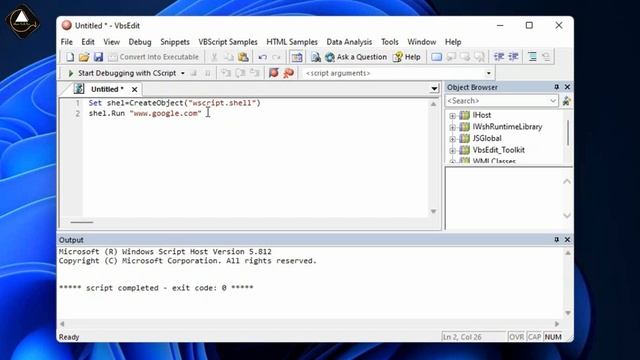This screenshot has width=640, height=360.
Task: Click the decrease indent icon
Action: click(x=513, y=57)
